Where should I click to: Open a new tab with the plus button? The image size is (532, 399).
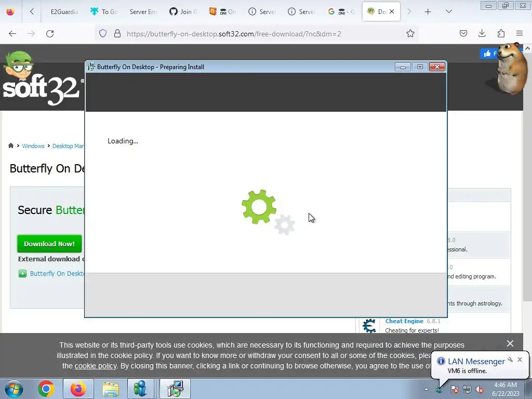click(428, 12)
